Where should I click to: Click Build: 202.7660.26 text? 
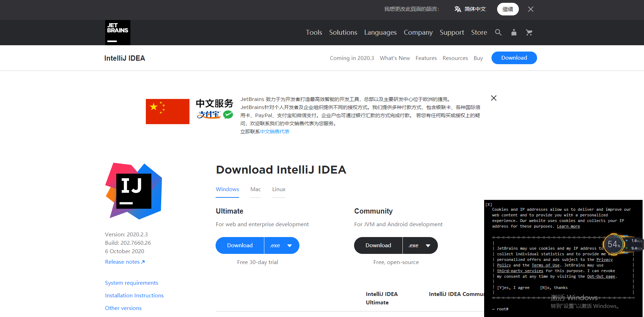(128, 243)
